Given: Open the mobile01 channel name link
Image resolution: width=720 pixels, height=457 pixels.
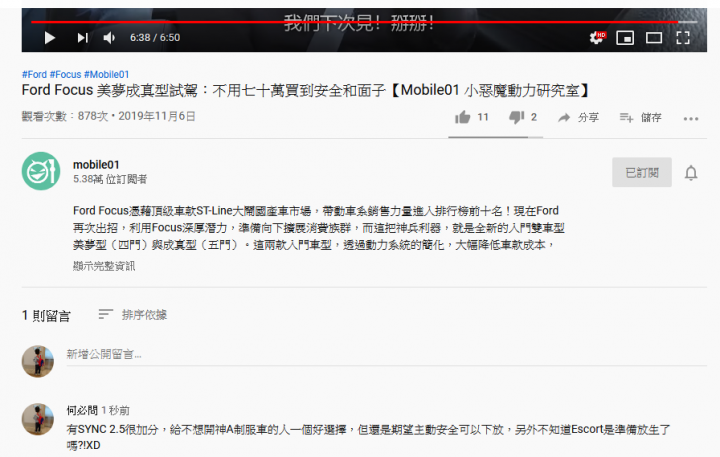Looking at the screenshot, I should point(96,165).
